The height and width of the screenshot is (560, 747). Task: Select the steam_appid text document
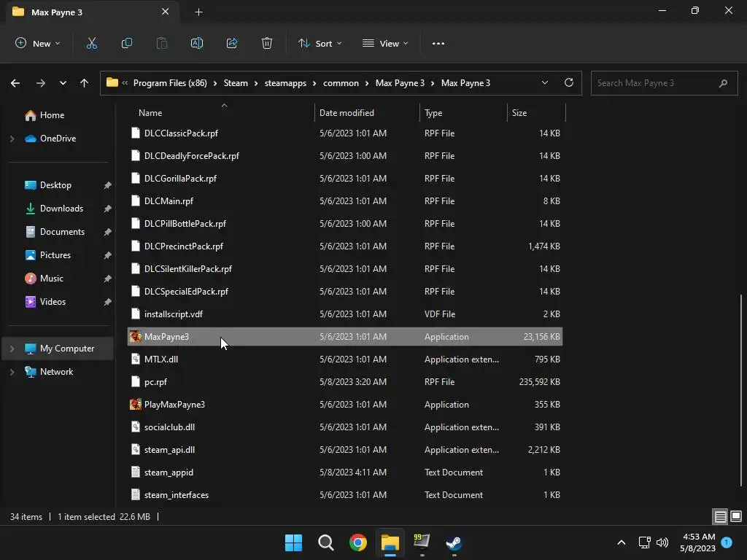point(345,472)
